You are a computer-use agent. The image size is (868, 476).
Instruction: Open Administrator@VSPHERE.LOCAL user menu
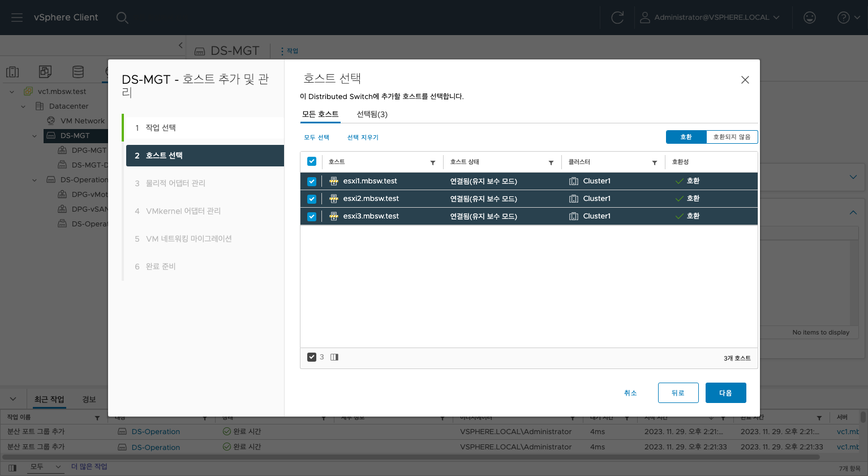click(x=710, y=18)
